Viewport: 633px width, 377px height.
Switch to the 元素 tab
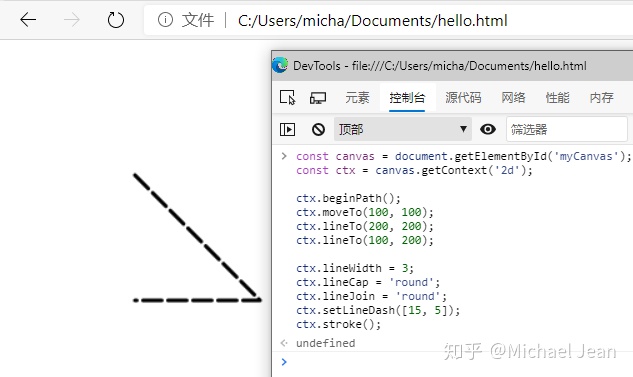pos(357,98)
